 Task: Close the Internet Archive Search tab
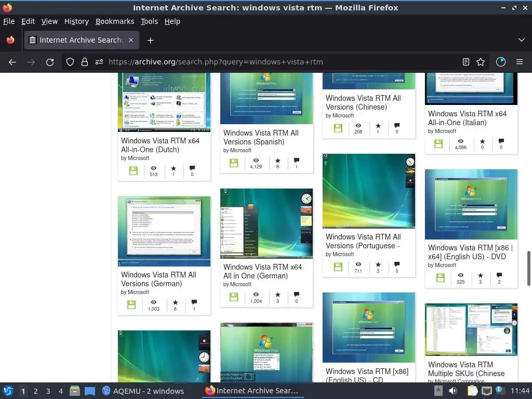point(131,40)
